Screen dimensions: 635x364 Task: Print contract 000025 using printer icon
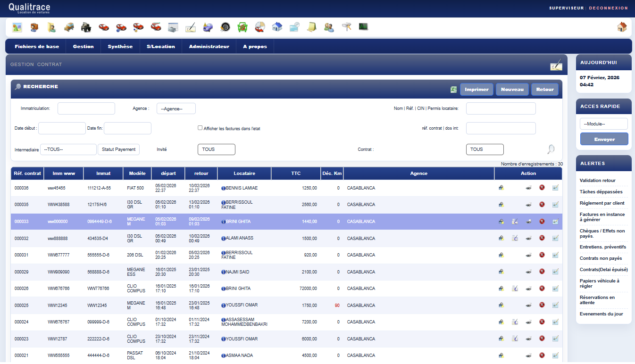529,305
